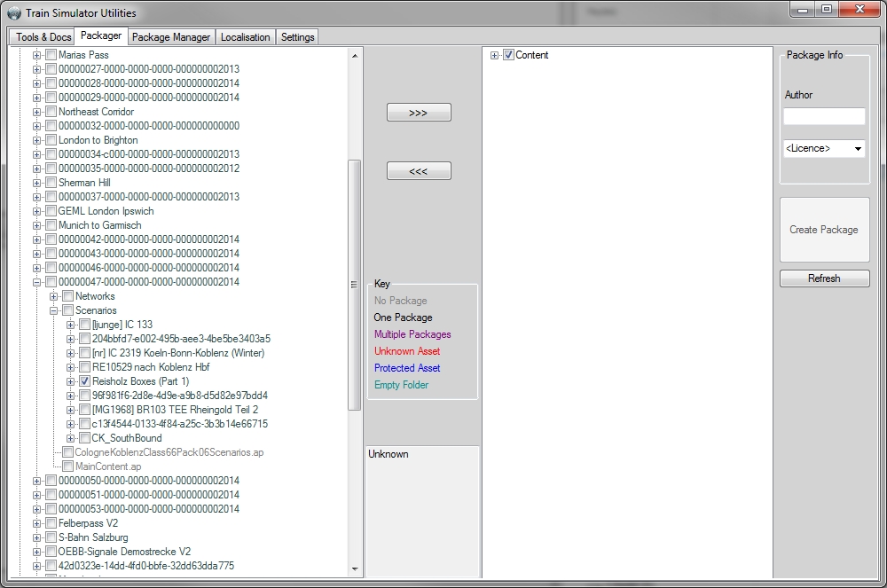Tick the Northeast Corridor checkbox
The height and width of the screenshot is (588, 887).
pos(51,112)
